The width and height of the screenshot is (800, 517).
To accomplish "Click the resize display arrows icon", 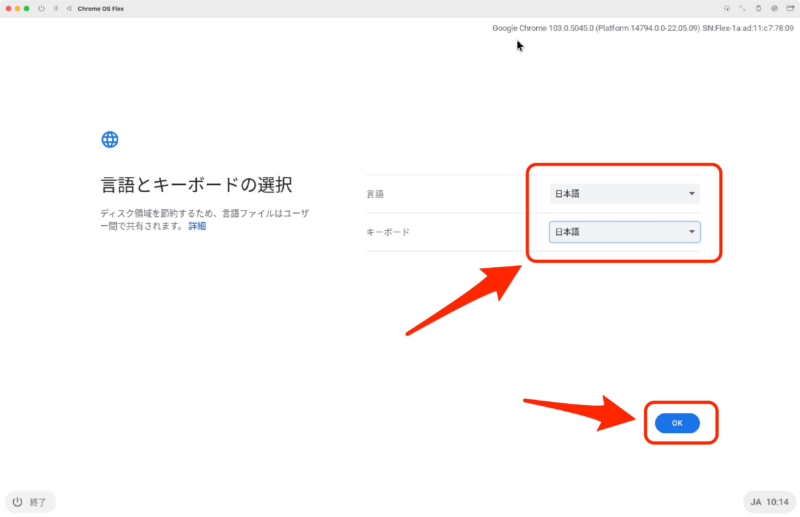I will tap(742, 8).
